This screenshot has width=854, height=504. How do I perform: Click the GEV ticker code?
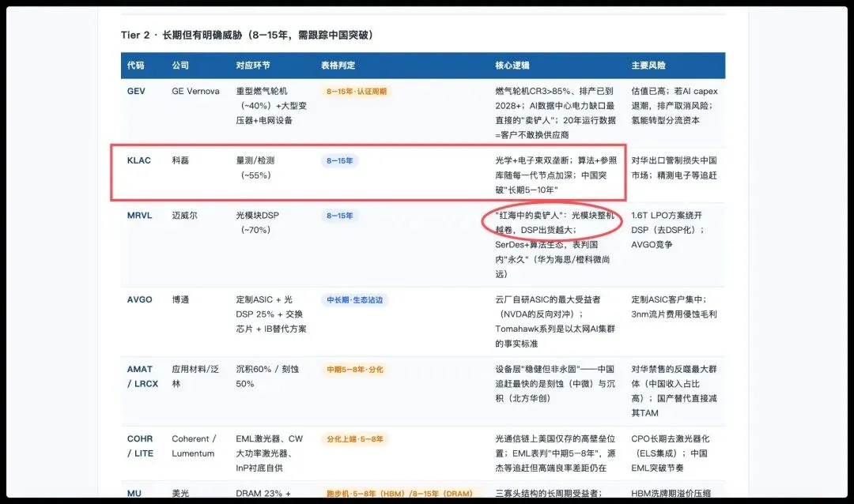(136, 92)
